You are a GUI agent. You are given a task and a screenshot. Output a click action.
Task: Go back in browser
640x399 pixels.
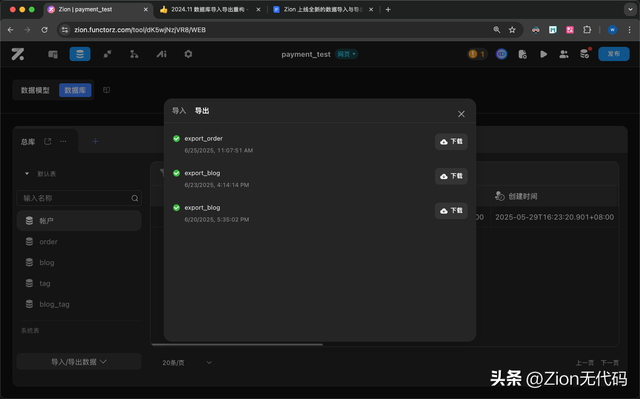[11, 30]
